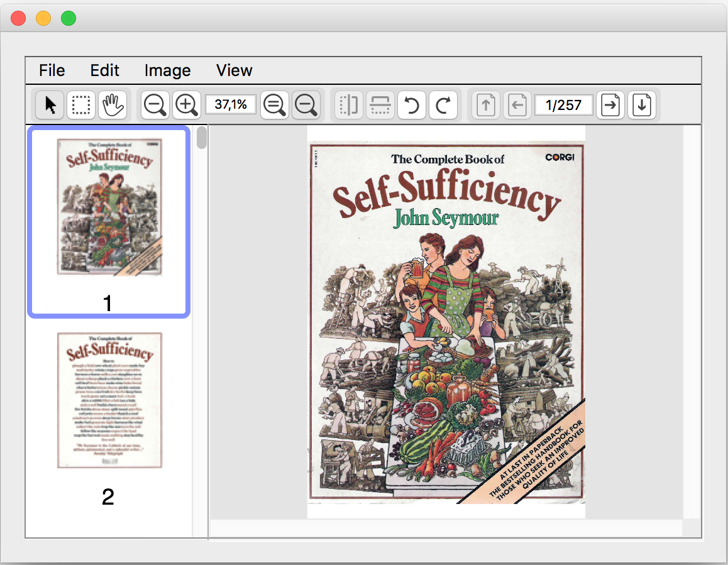Go to the next page

[x=610, y=105]
